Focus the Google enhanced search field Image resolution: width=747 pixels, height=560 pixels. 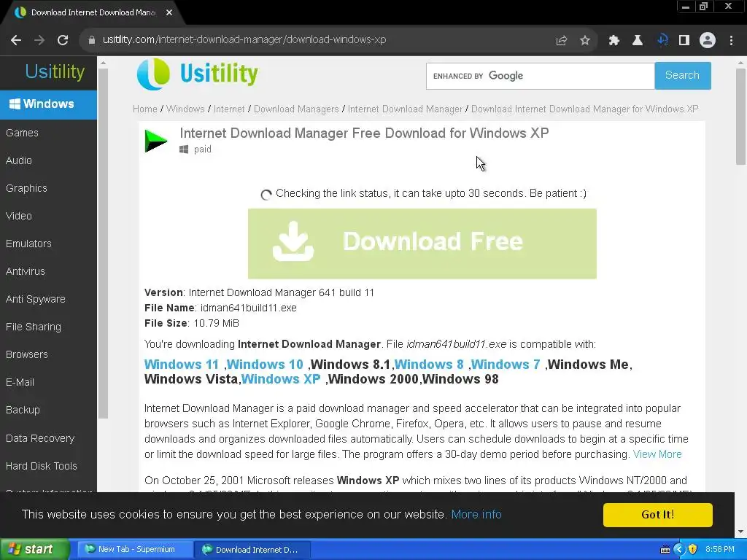pyautogui.click(x=541, y=76)
